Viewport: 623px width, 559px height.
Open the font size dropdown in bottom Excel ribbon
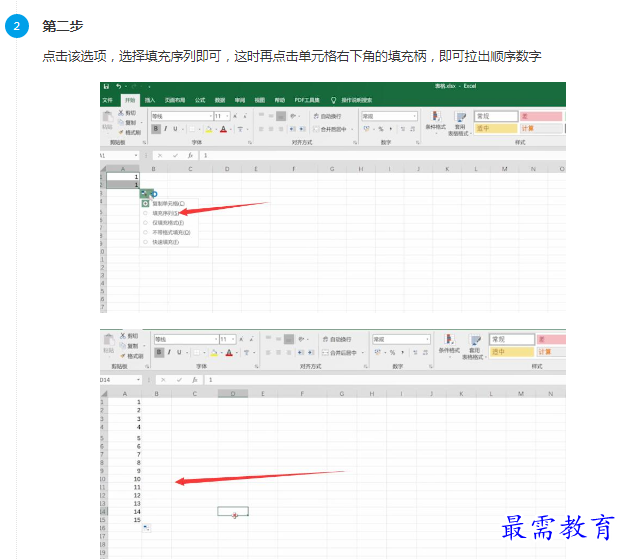point(233,339)
